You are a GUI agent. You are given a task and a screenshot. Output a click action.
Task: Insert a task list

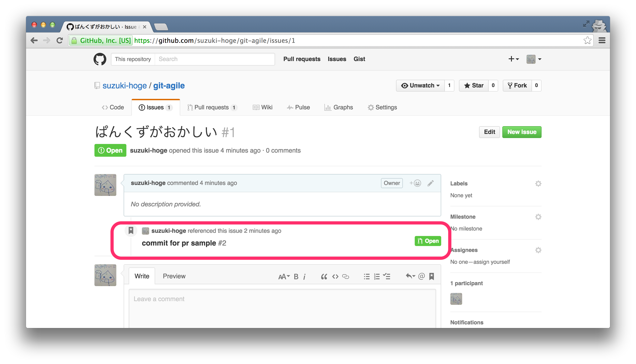pos(387,276)
